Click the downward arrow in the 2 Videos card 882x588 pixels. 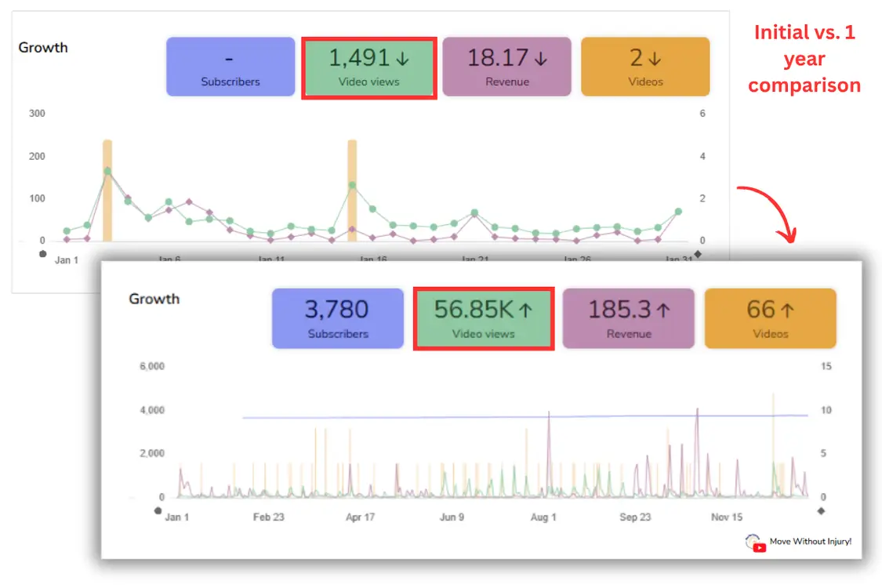[655, 57]
